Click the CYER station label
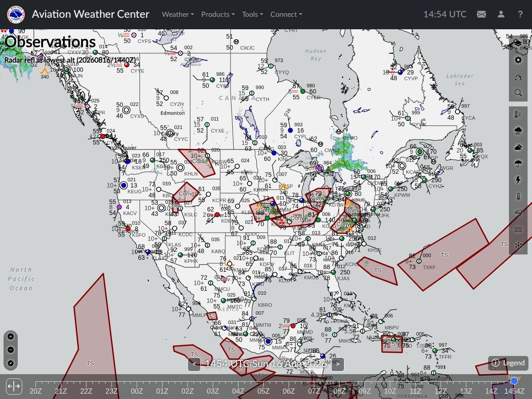 tap(313, 98)
